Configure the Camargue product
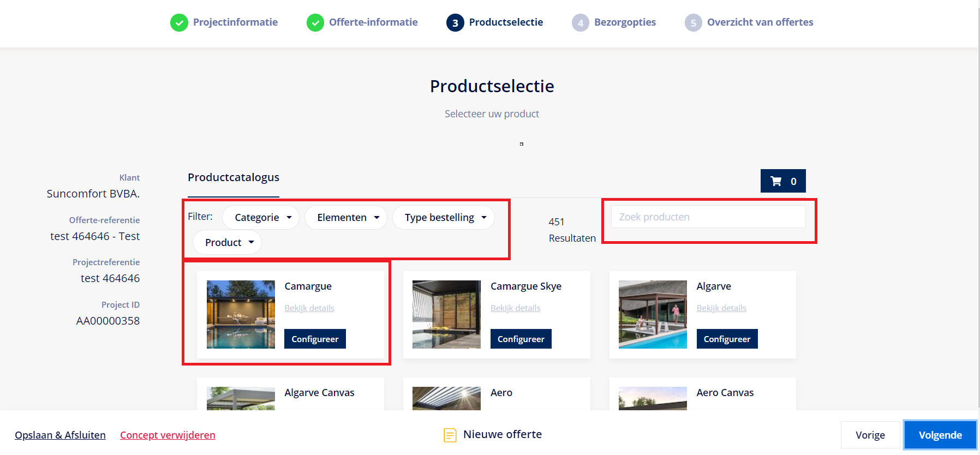 (315, 339)
